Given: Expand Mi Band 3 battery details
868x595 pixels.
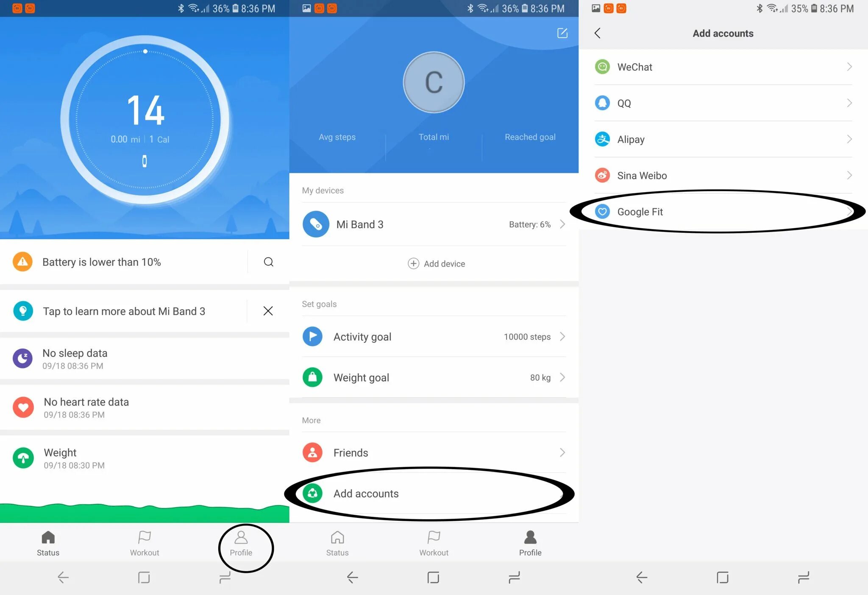Looking at the screenshot, I should (565, 223).
